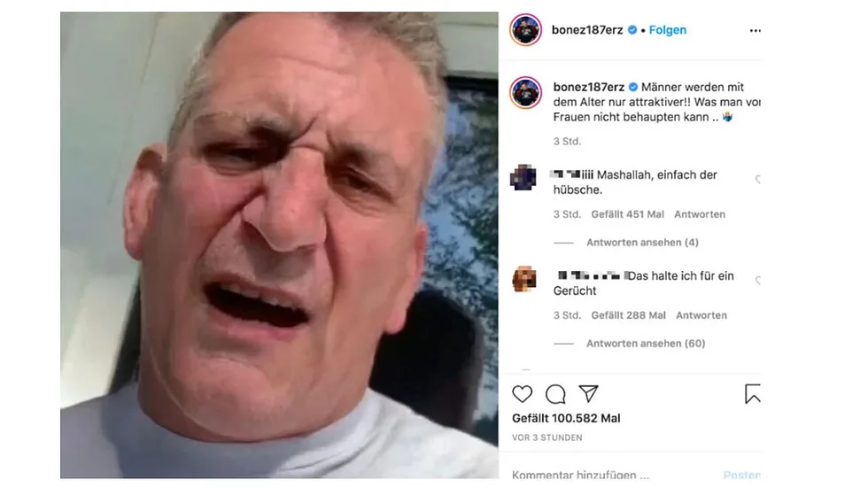
Task: Open comments via the speech bubble icon
Action: pos(555,394)
